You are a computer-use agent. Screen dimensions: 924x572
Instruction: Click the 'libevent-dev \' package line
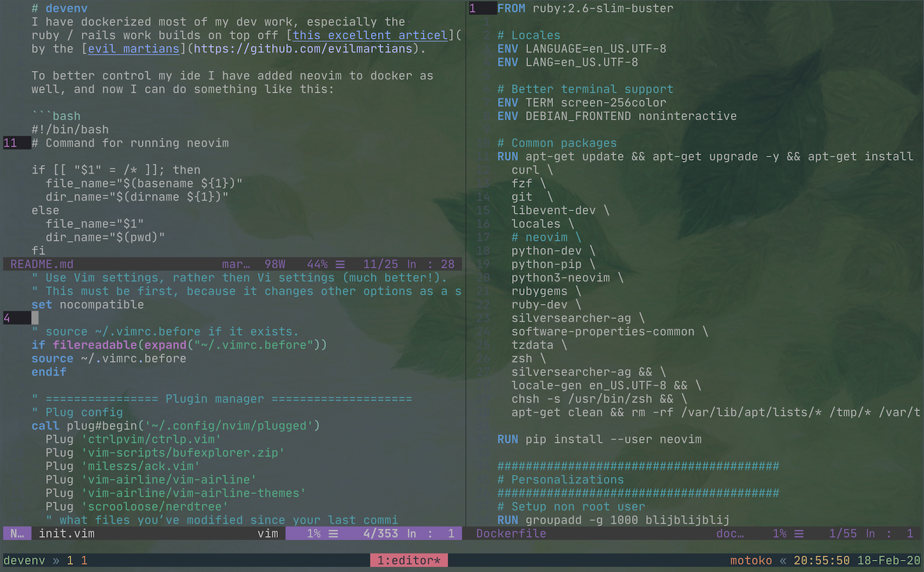tap(561, 210)
